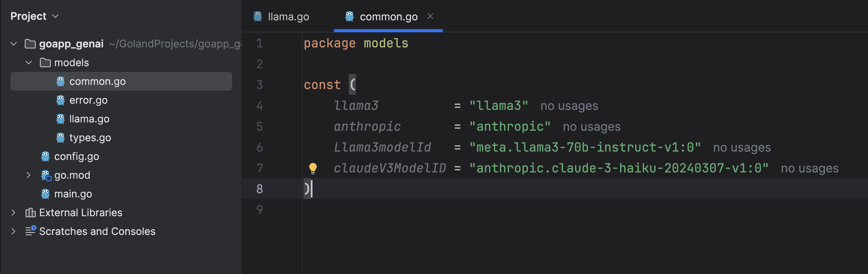Click the go.mod module file icon
868x274 pixels.
click(46, 175)
